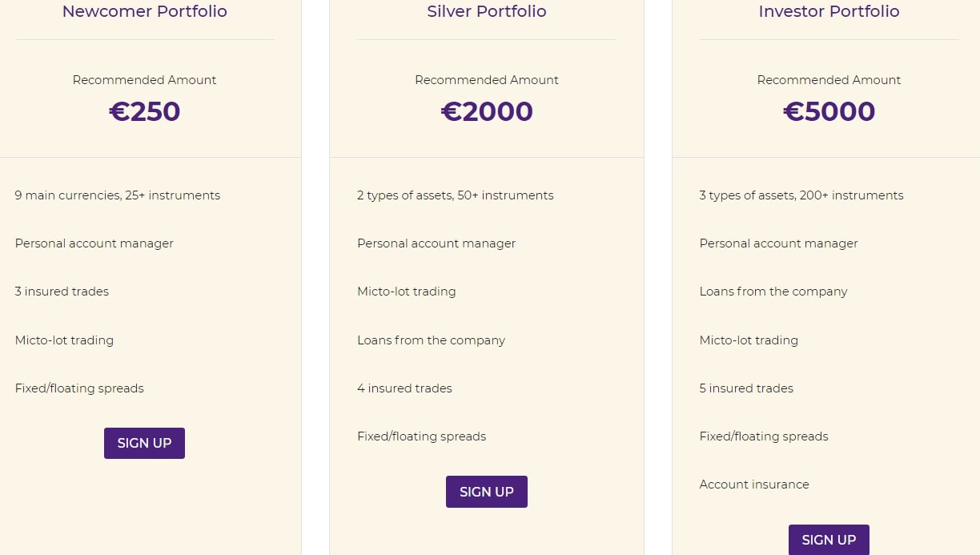Image resolution: width=980 pixels, height=555 pixels.
Task: Click '3 insured trades' in Newcomer plan
Action: 62,292
